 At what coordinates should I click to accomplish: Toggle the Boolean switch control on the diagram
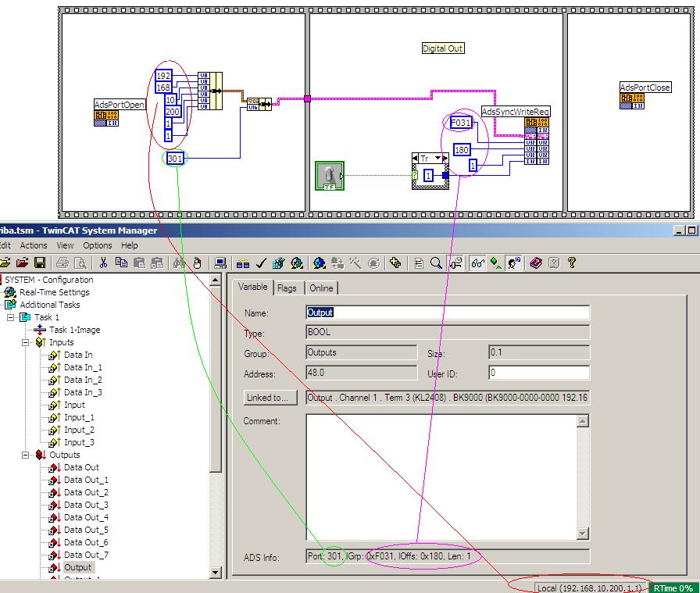point(330,176)
